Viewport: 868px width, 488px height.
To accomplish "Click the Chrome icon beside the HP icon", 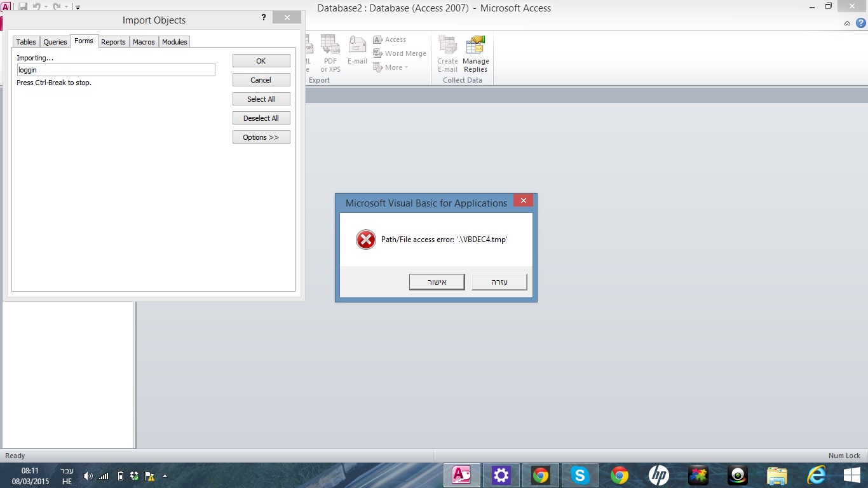I will click(x=620, y=475).
